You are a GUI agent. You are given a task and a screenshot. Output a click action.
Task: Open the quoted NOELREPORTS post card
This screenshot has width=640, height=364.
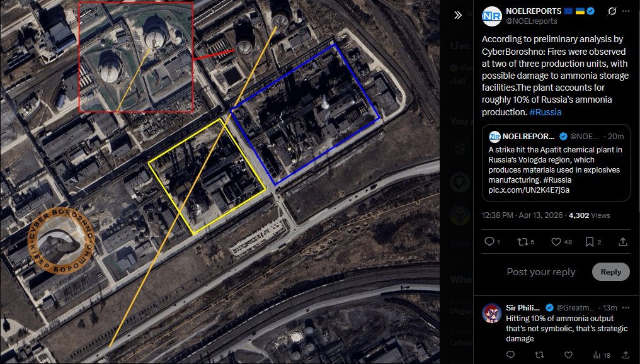tap(556, 163)
